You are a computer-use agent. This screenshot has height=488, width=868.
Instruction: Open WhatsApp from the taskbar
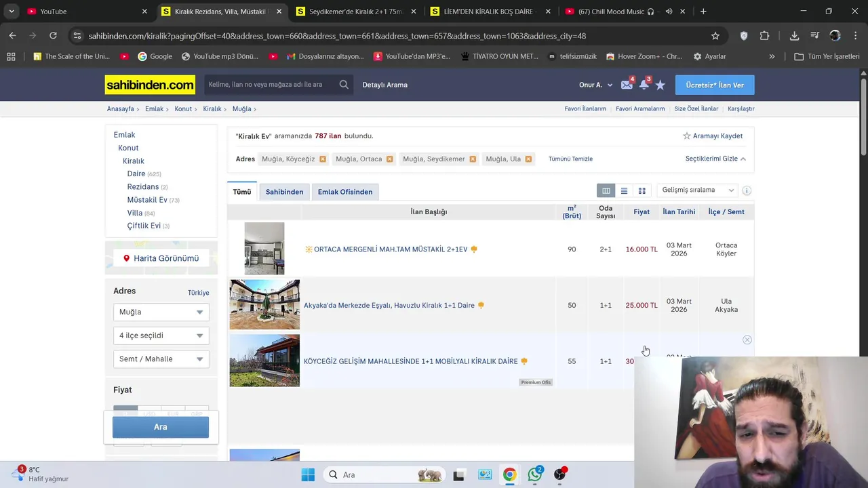tap(534, 474)
